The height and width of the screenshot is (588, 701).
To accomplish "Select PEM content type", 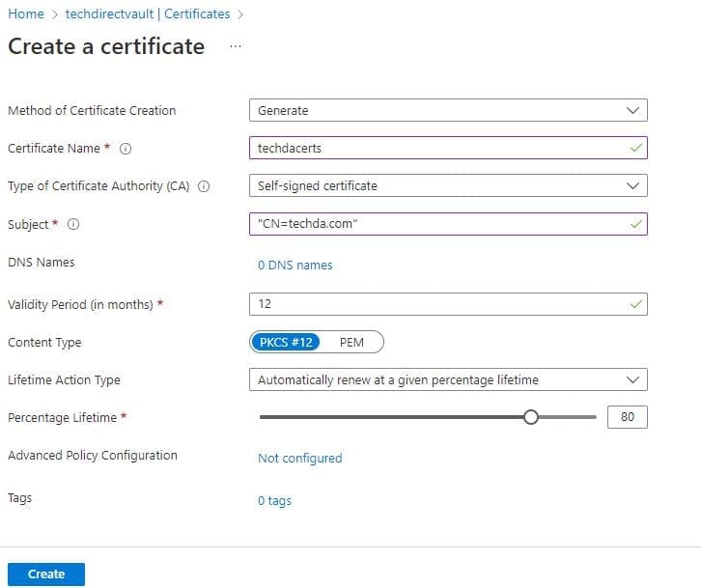I will [x=351, y=342].
